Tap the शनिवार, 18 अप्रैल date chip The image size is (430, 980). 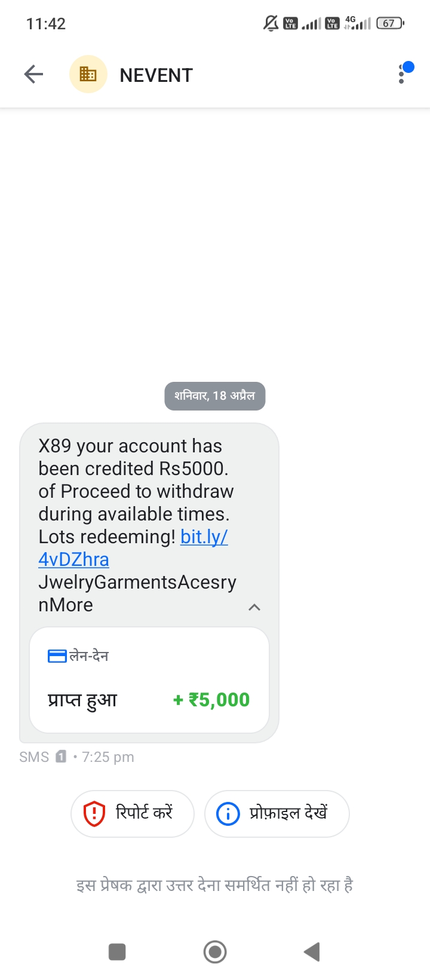click(x=215, y=396)
